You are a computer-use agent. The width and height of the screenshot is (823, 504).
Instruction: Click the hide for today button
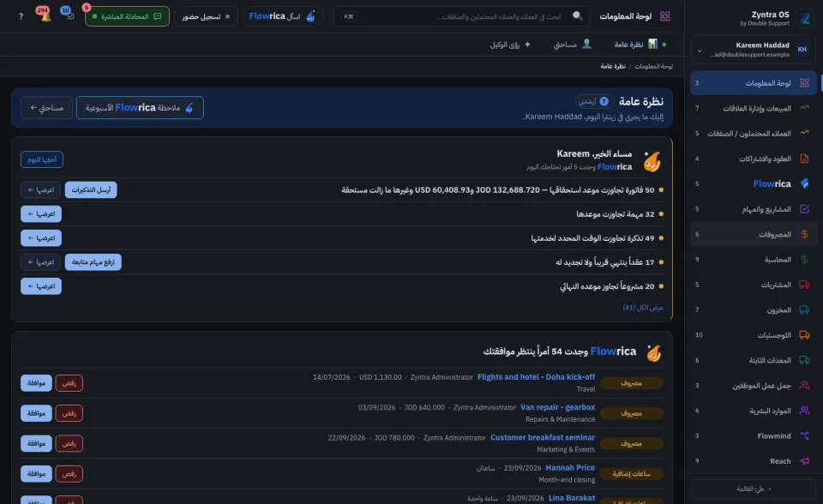42,159
